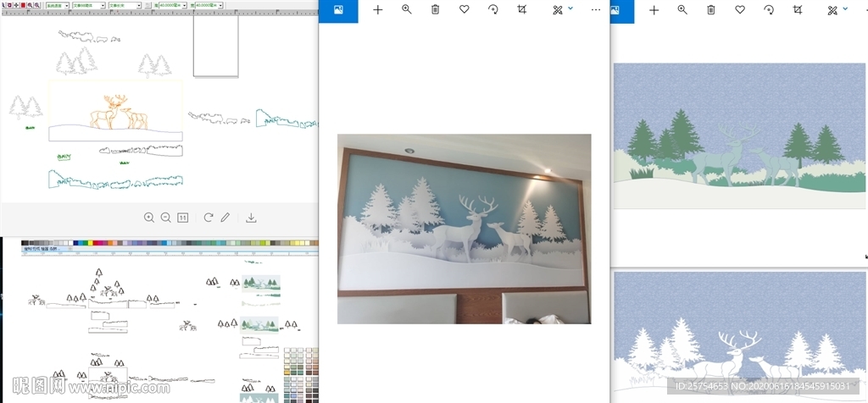Click zoom magnifier in right Photos window

(x=682, y=10)
